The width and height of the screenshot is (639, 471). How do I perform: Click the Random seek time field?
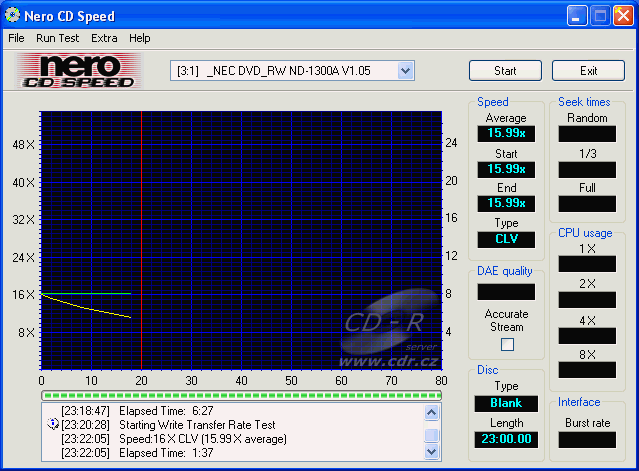pyautogui.click(x=587, y=134)
